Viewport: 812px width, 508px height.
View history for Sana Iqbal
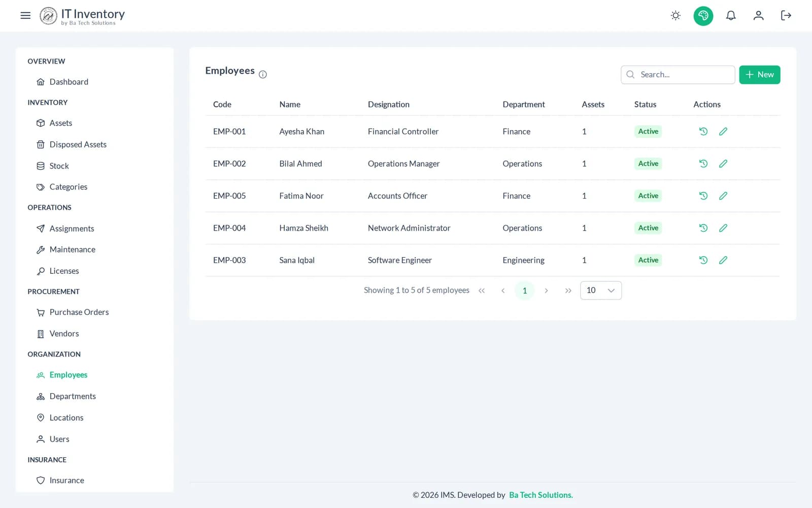click(x=703, y=260)
